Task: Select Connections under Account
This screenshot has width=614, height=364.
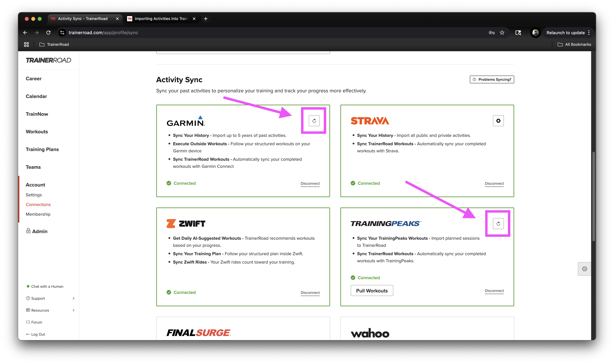Action: 38,204
